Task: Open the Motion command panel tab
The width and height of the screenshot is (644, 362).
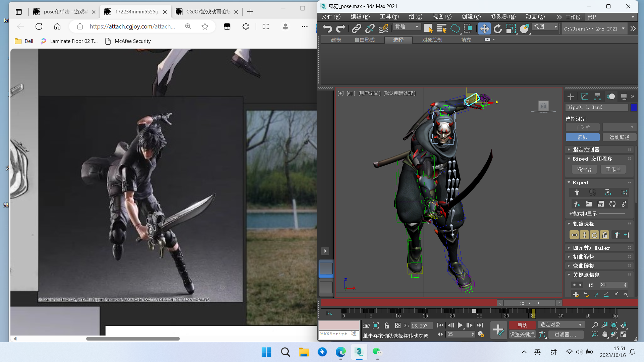Action: (x=611, y=97)
